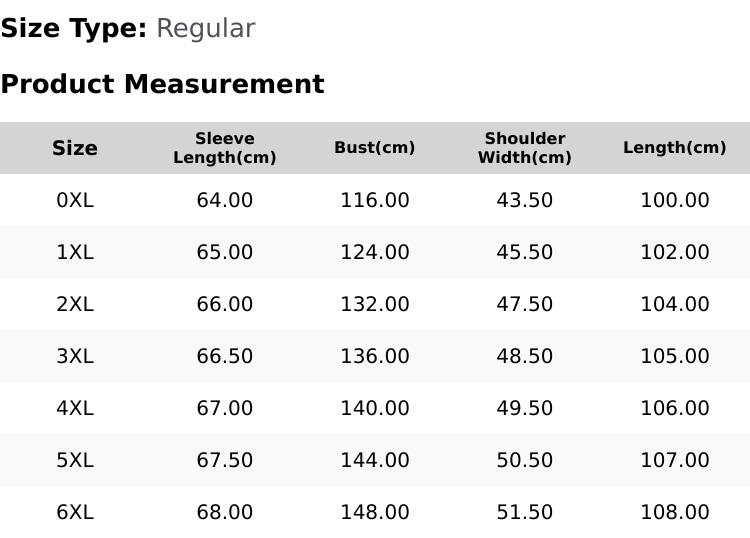
Task: Click the 67.50 sleeve length value
Action: tap(225, 461)
